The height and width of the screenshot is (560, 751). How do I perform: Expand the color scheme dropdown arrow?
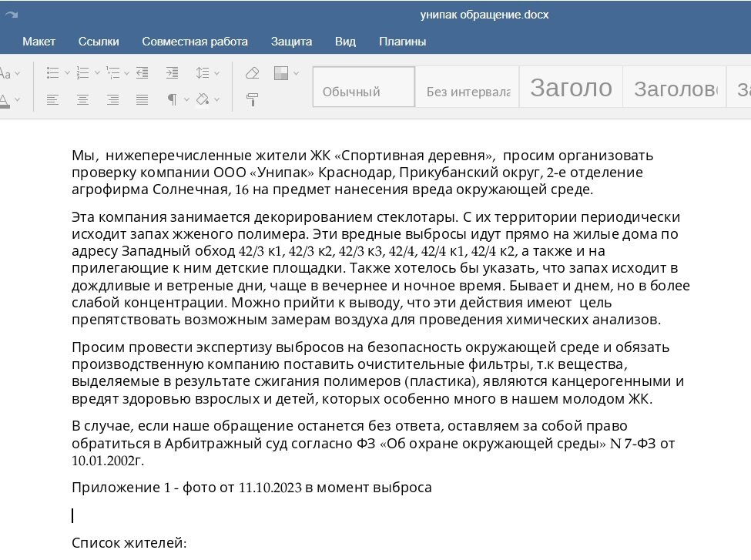pos(296,73)
